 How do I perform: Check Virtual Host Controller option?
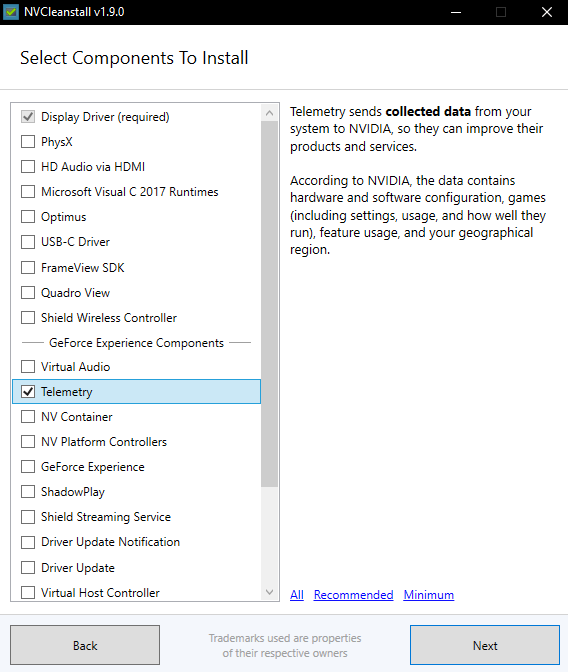coord(28,592)
